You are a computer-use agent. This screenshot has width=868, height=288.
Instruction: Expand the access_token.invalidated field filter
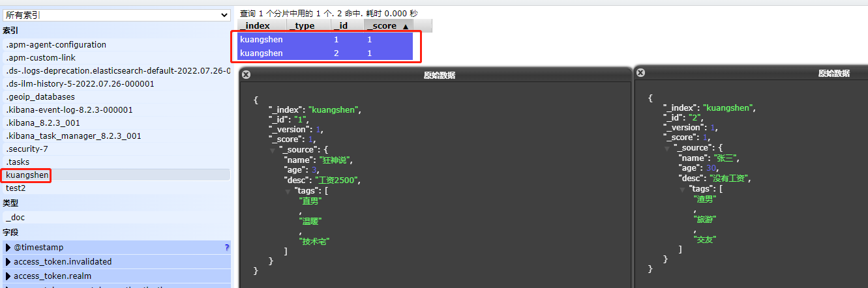[8, 262]
